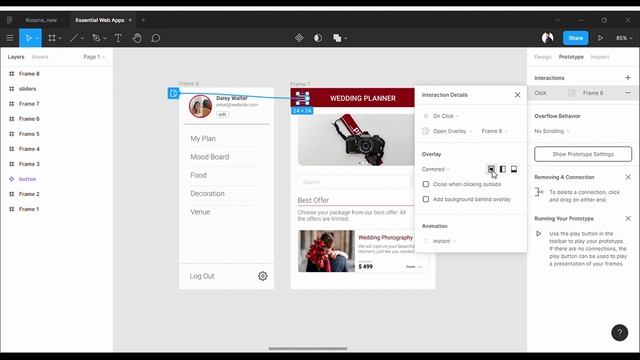Dismiss the Removing A Connection tip
This screenshot has height=360, width=640.
pos(628,177)
